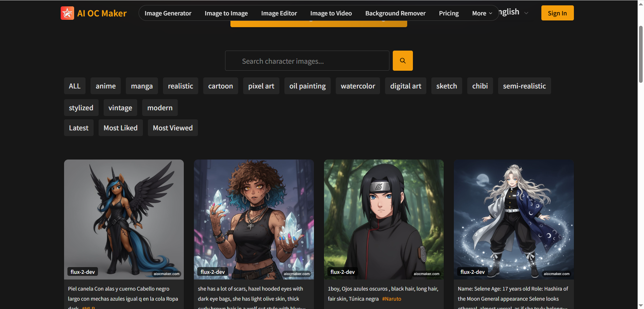Select the anime style filter
This screenshot has width=644, height=309.
[x=105, y=86]
